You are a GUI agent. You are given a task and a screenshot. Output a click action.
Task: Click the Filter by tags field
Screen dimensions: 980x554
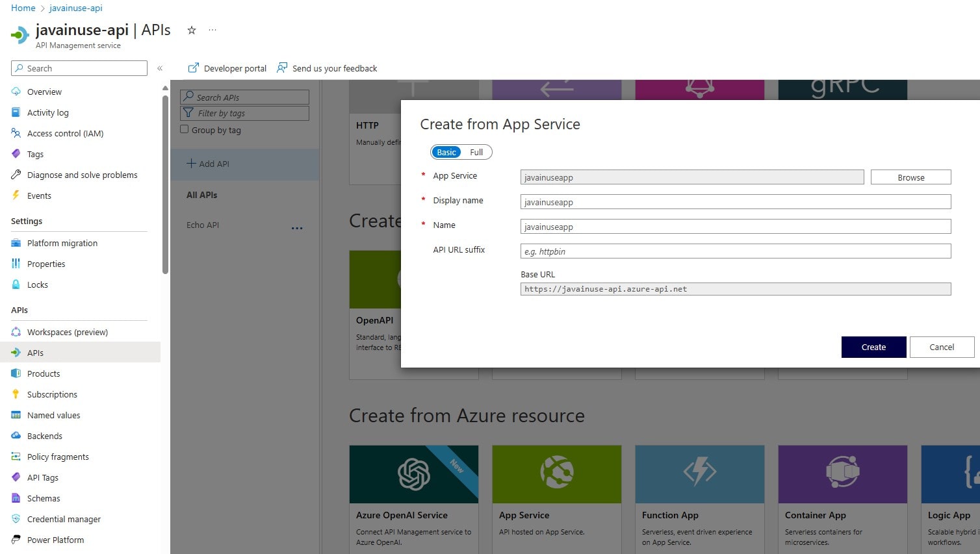[x=244, y=113]
